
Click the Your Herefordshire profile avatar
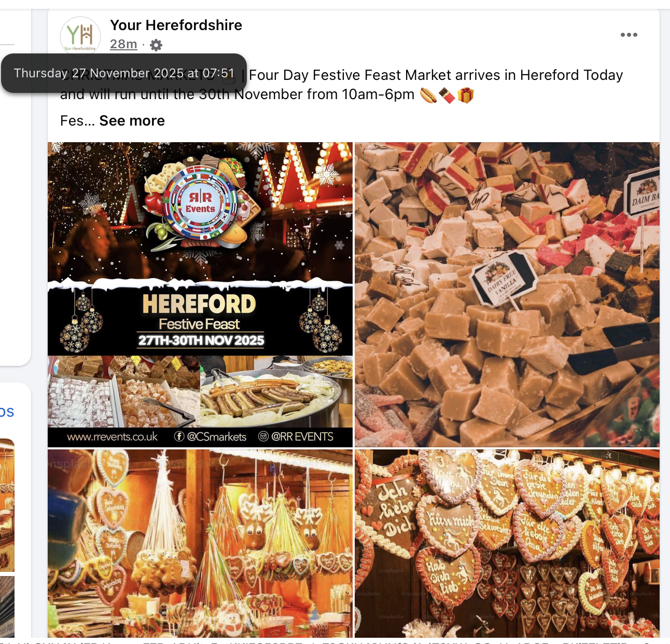(x=80, y=35)
